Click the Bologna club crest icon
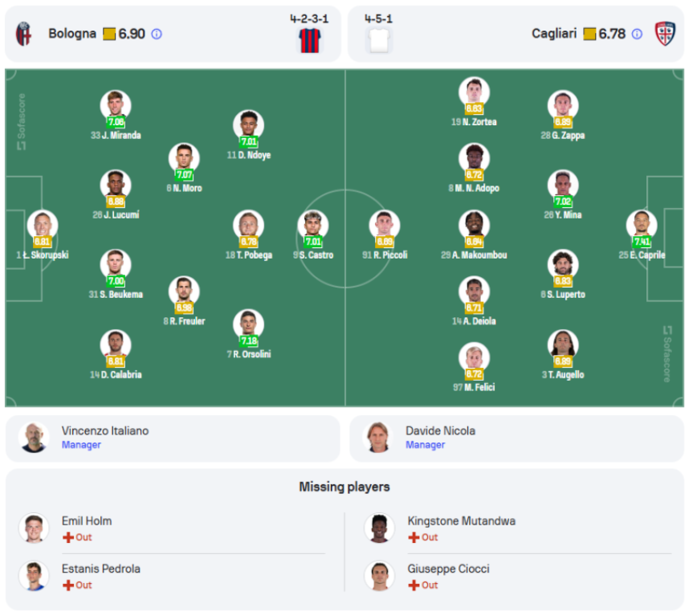Image resolution: width=697 pixels, height=616 pixels. click(x=23, y=34)
